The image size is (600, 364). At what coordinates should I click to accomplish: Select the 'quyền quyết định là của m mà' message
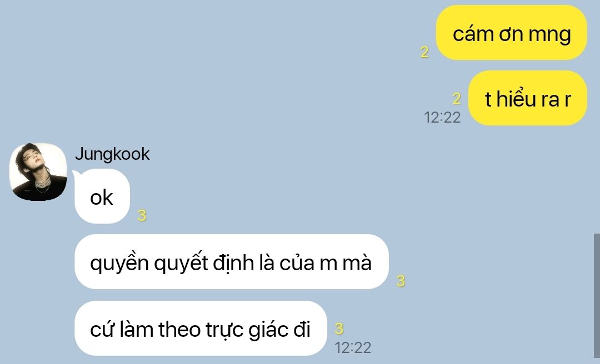[232, 262]
